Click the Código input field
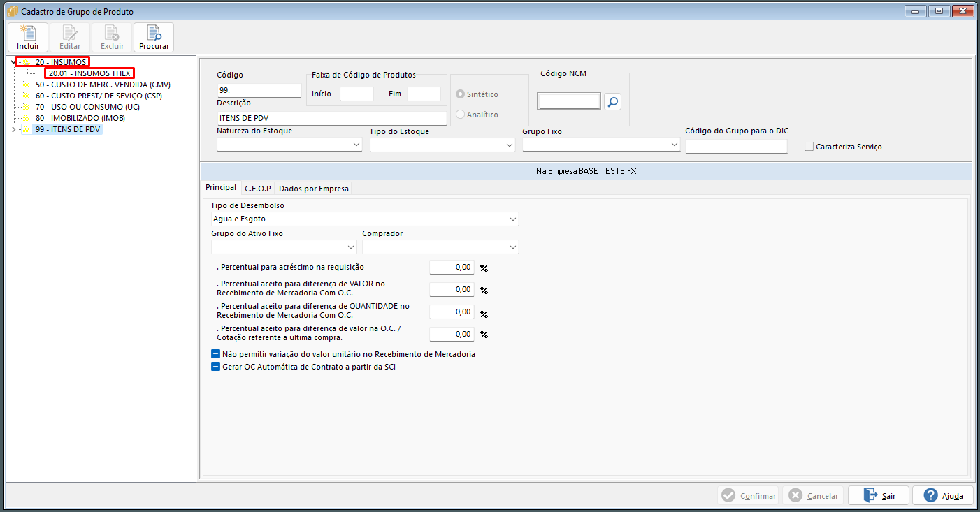 point(259,90)
